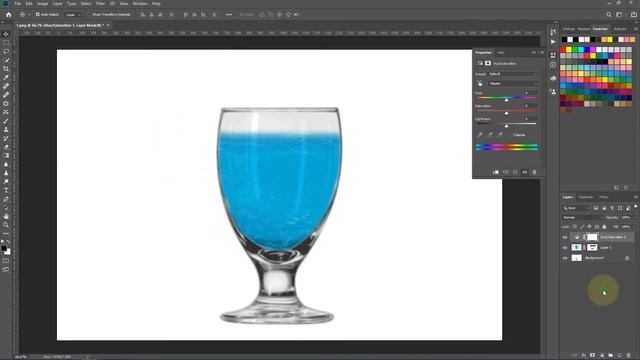The height and width of the screenshot is (360, 640).
Task: Open the Window menu
Action: [140, 4]
